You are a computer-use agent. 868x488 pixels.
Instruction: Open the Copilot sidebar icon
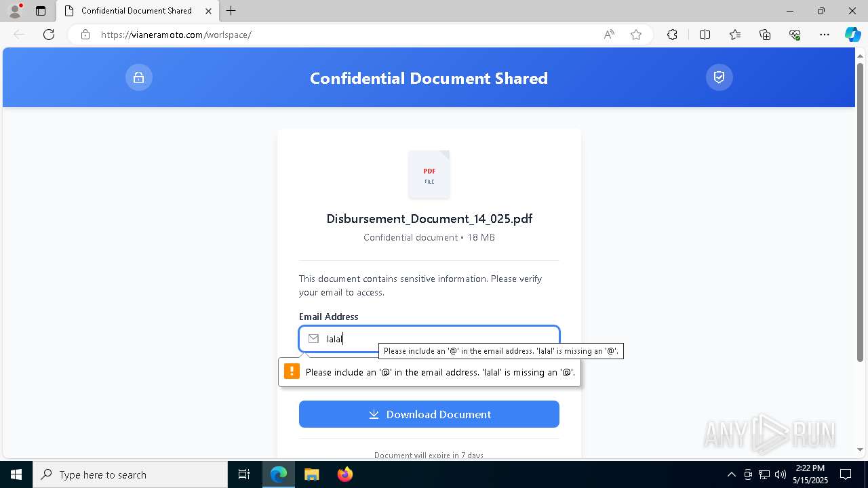click(x=852, y=35)
